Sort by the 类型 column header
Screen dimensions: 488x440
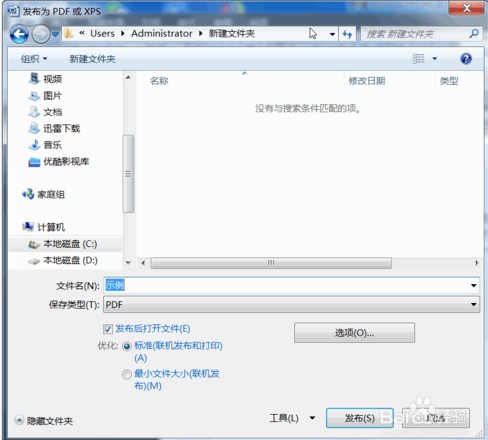(x=449, y=81)
